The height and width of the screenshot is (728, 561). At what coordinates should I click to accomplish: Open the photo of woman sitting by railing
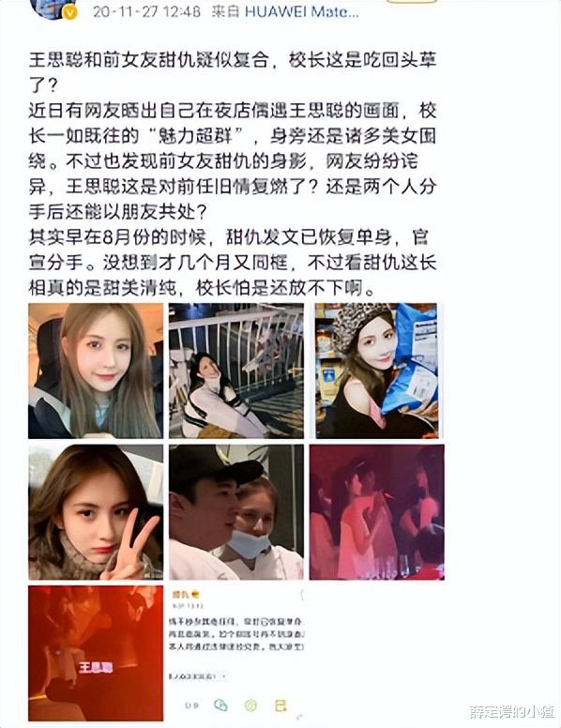point(236,371)
